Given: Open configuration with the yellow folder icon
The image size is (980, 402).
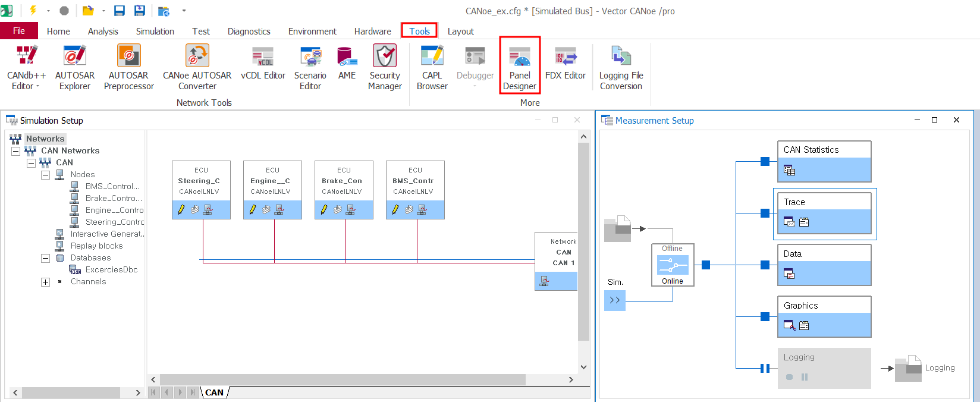Looking at the screenshot, I should (88, 11).
